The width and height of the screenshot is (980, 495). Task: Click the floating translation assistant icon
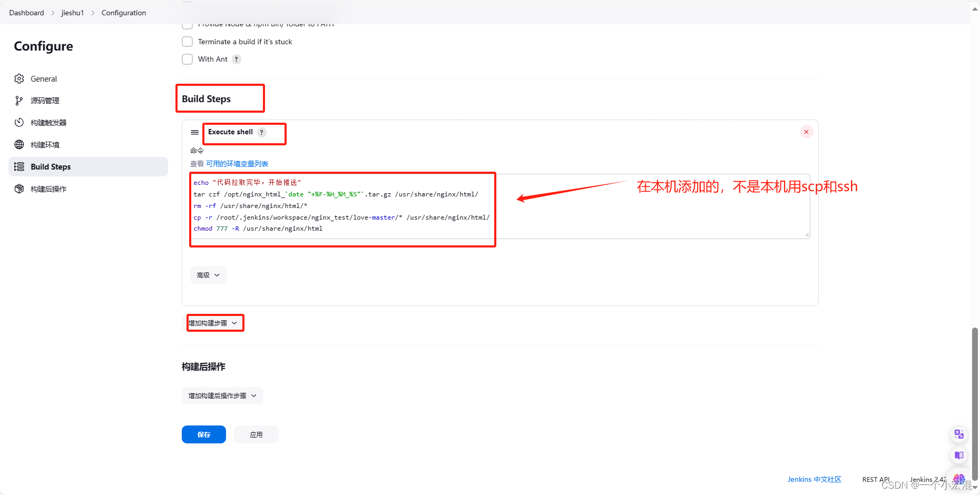(959, 434)
